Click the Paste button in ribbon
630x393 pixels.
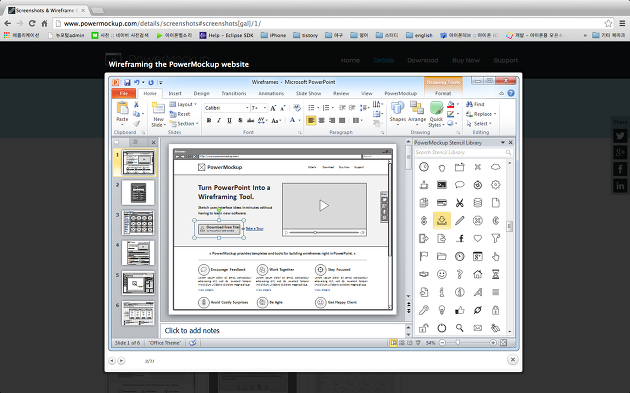click(122, 112)
